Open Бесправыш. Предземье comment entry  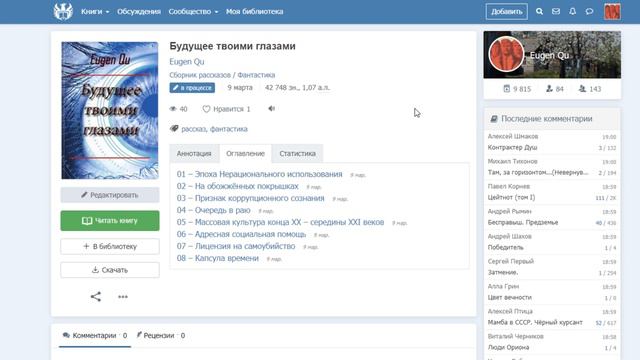523,222
